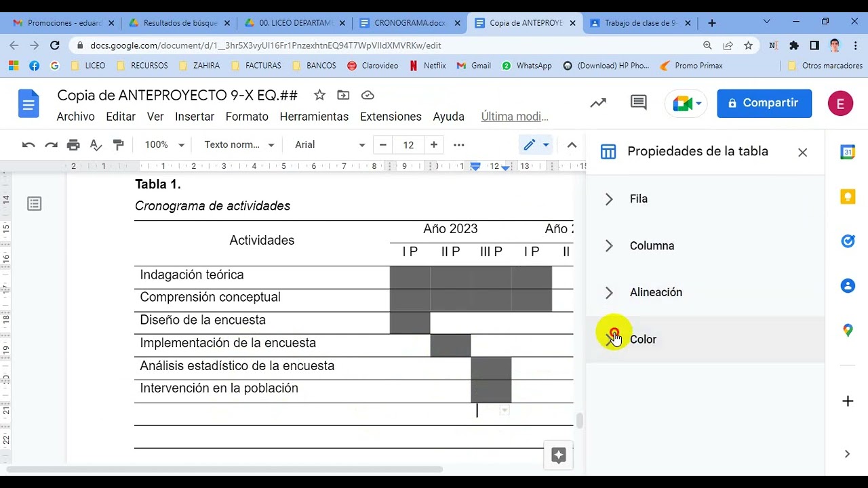This screenshot has width=868, height=488.
Task: Open the Insertar menu
Action: tap(195, 117)
